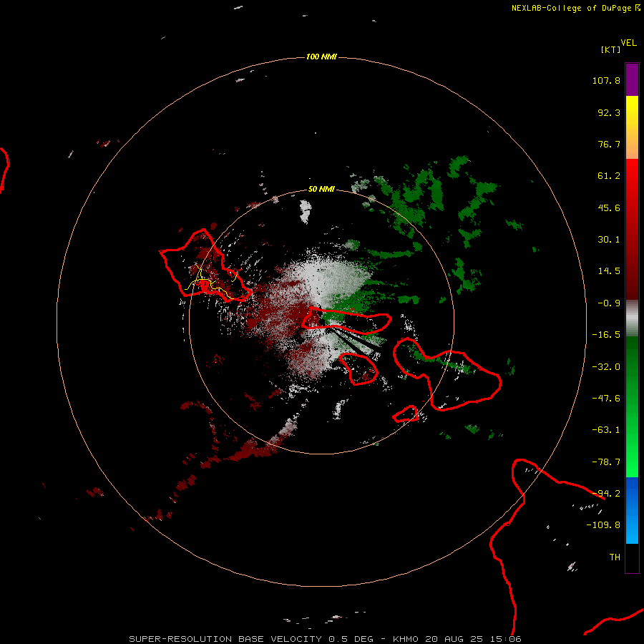The image size is (644, 644).
Task: Click the 61.2 velocity scale value
Action: [609, 176]
